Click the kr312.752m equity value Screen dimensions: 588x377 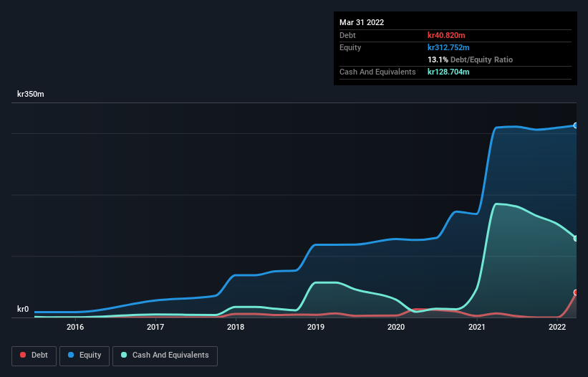(x=448, y=47)
